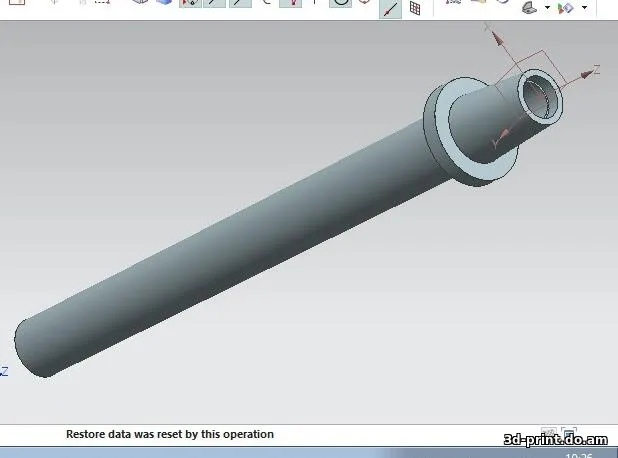Open the rightmost toolbar dropdown arrow
618x458 pixels.
coord(584,8)
